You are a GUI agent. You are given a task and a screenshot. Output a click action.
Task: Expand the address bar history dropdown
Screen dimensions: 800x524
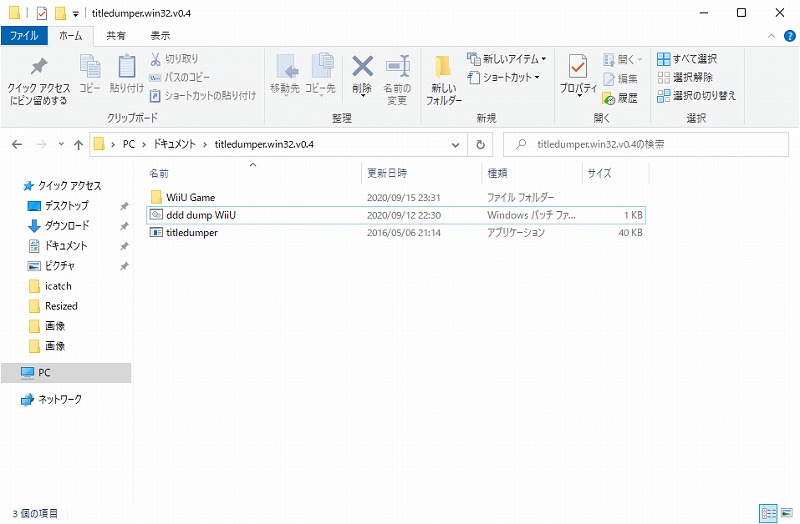point(455,144)
